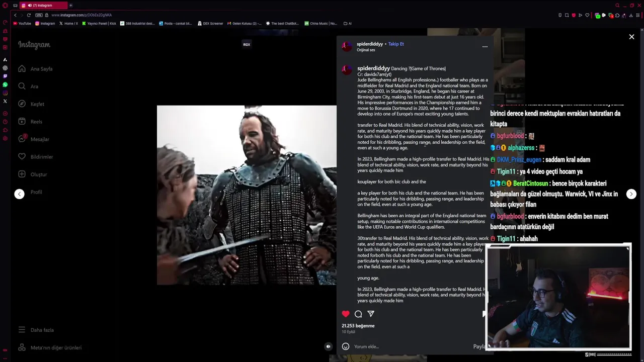Click the comment bubble icon on post
The image size is (644, 362).
point(358,314)
